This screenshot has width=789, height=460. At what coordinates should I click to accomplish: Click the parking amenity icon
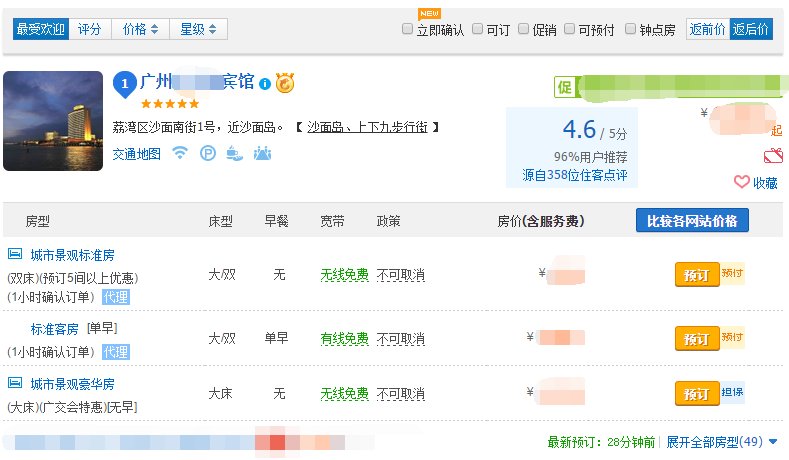pos(208,152)
